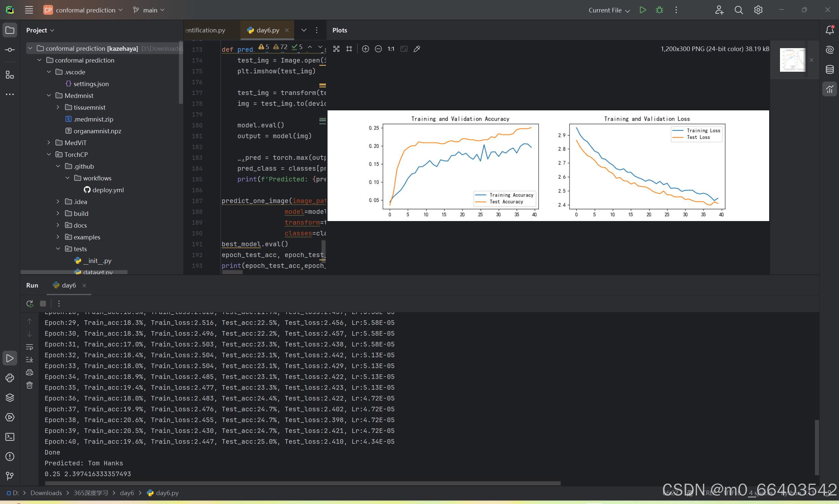The width and height of the screenshot is (839, 504).
Task: Collapse the TorchCP folder
Action: click(x=49, y=155)
